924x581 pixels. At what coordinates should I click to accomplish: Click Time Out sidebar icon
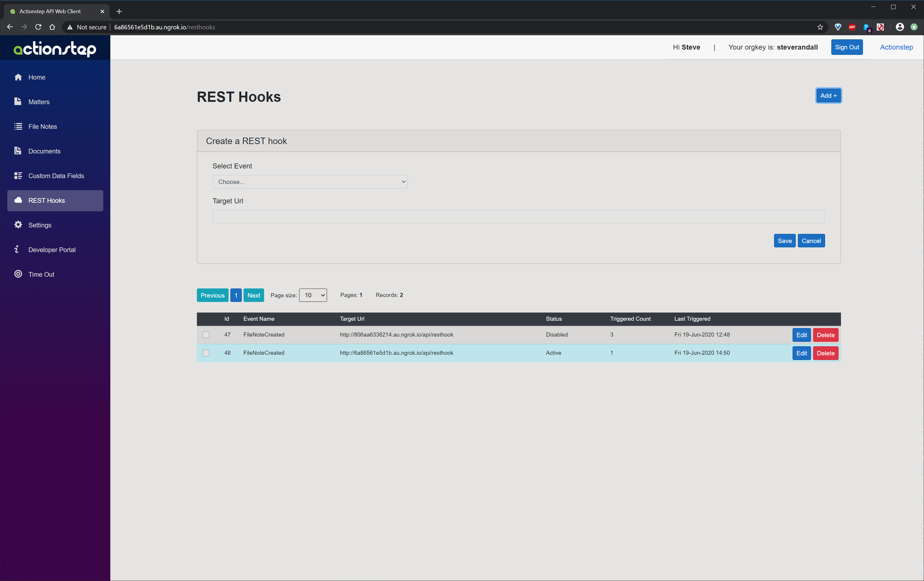tap(18, 274)
